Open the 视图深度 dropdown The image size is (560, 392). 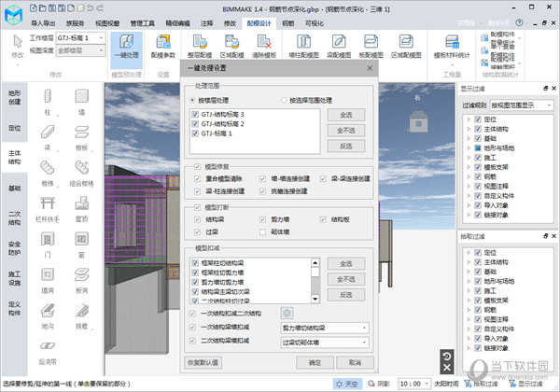click(x=80, y=50)
